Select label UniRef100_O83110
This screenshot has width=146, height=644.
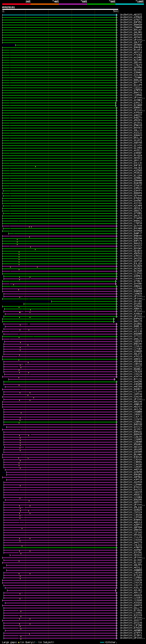[x=131, y=555]
